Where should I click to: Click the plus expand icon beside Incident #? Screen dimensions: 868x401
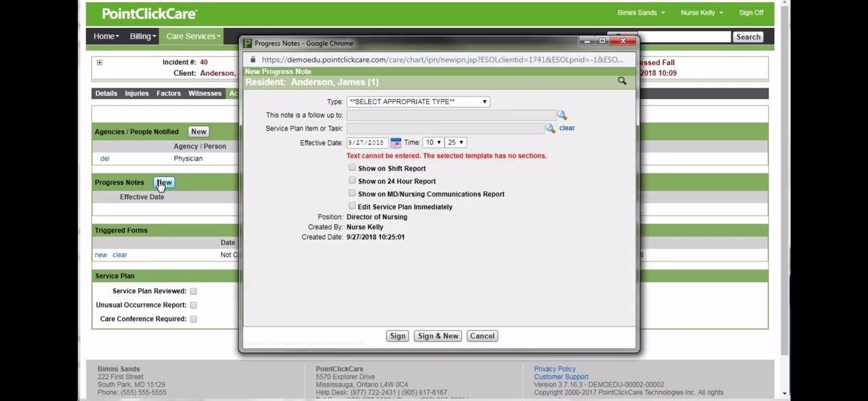[99, 62]
